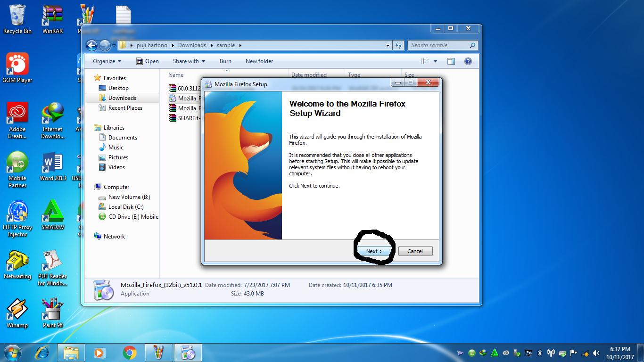
Task: Sort files by the Name column header
Action: pyautogui.click(x=176, y=75)
